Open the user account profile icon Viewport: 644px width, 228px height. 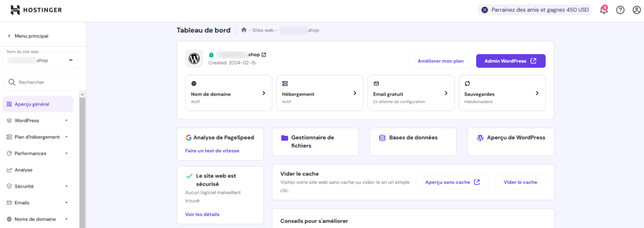tap(636, 10)
